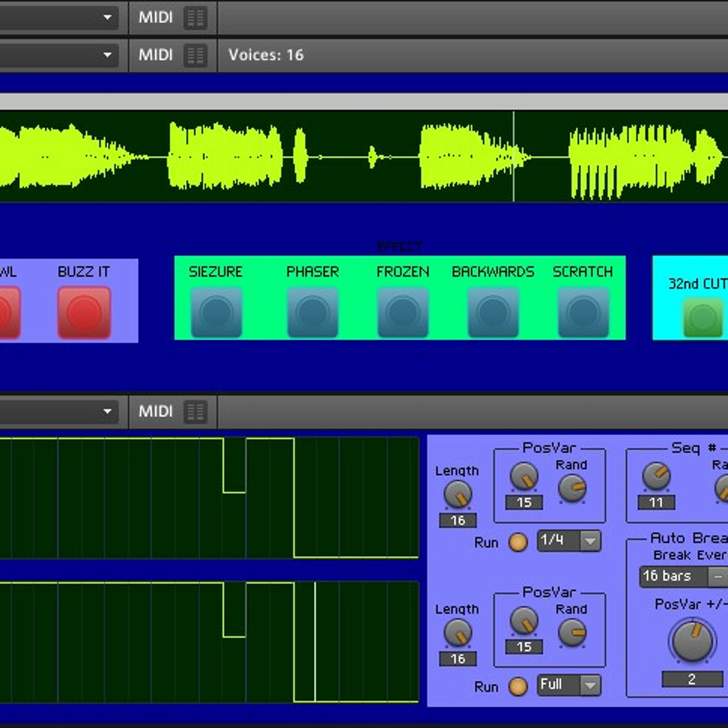Click the waveform at the playhead line
Image resolution: width=728 pixels, height=728 pixels.
(513, 157)
